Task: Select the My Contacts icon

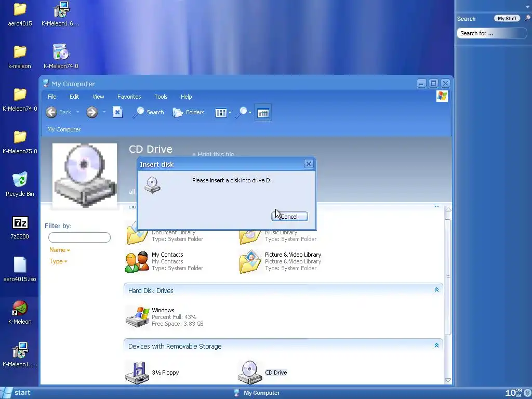Action: 137,262
